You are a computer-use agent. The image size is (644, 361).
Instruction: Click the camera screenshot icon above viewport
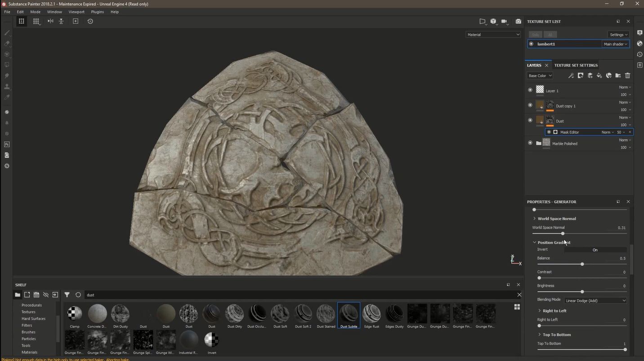[519, 21]
